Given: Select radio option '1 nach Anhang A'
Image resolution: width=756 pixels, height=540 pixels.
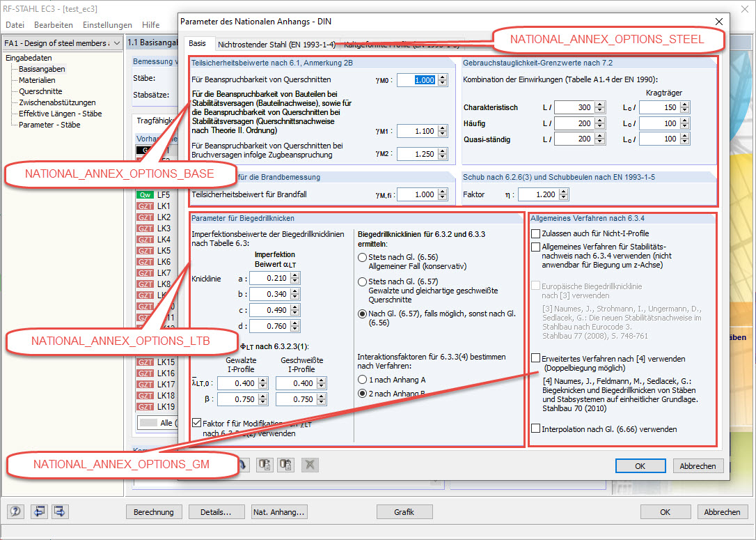Looking at the screenshot, I should coord(362,380).
